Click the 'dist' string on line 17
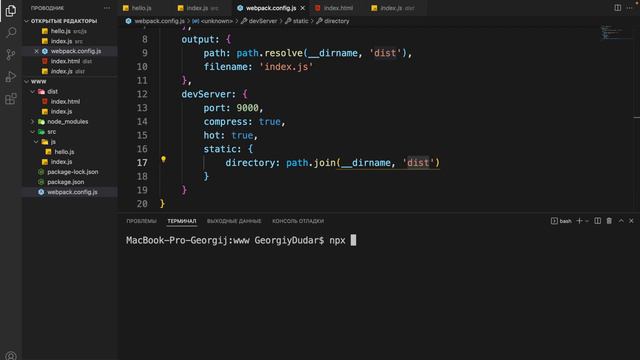The height and width of the screenshot is (360, 640). pos(418,162)
